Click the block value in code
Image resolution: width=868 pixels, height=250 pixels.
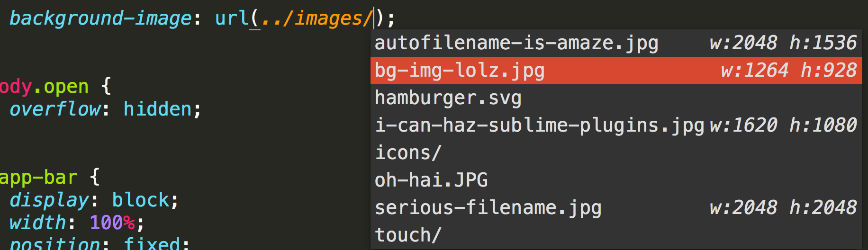(141, 200)
